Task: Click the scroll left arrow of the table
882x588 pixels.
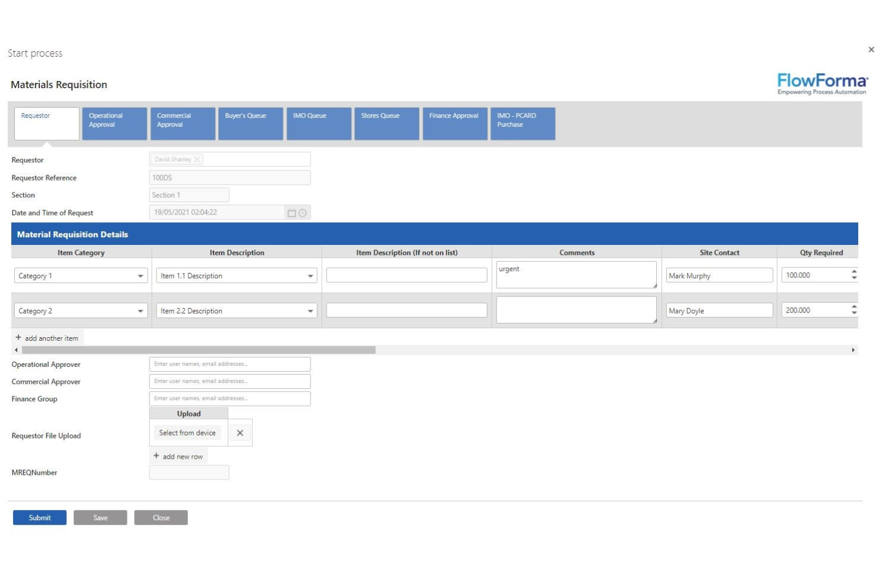Action: (16, 350)
